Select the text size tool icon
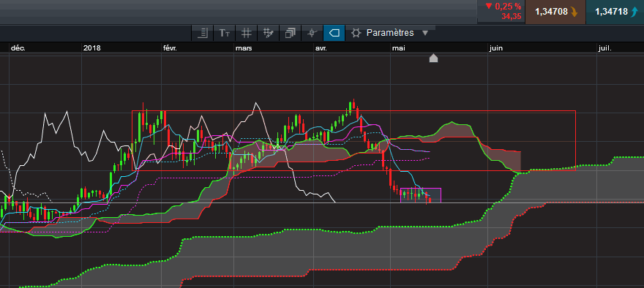Viewport: 644px width, 288px height. [224, 33]
